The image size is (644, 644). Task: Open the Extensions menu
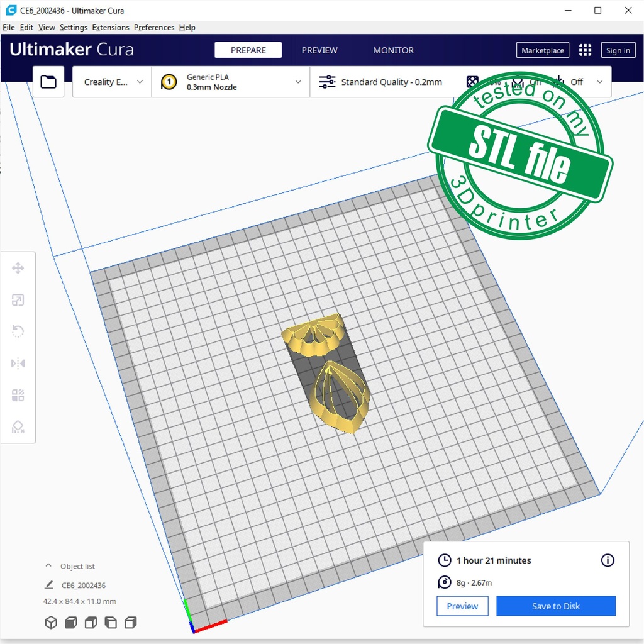coord(111,28)
